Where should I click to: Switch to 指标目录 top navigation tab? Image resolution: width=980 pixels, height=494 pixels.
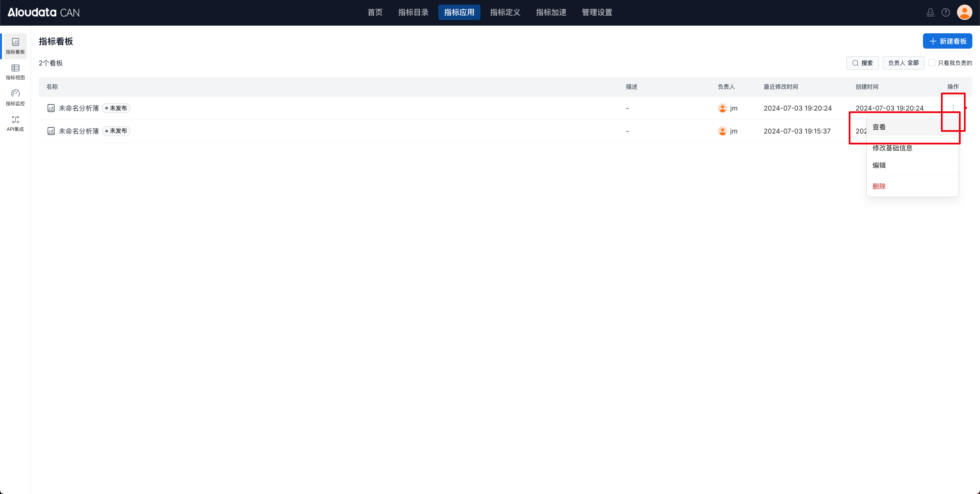[413, 13]
